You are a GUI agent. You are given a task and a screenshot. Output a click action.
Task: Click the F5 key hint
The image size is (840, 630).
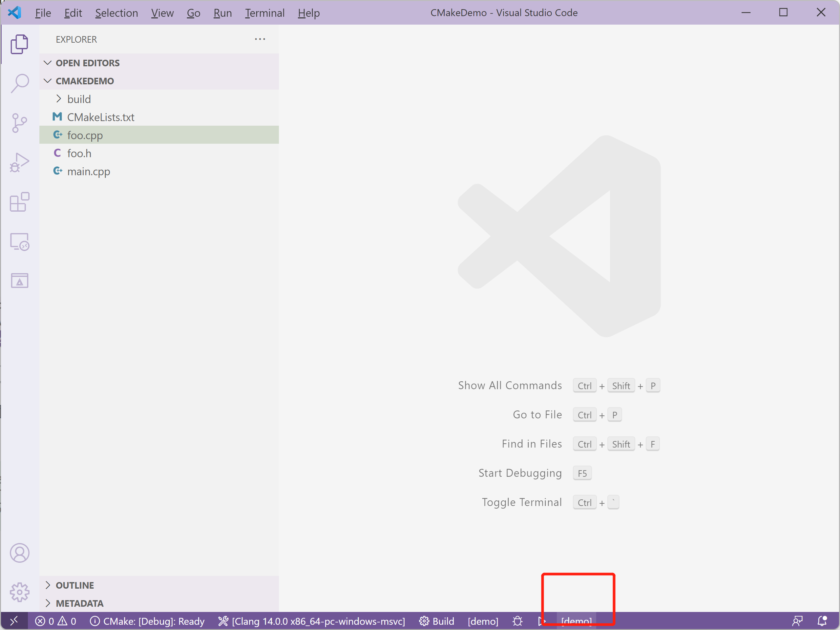[582, 473]
